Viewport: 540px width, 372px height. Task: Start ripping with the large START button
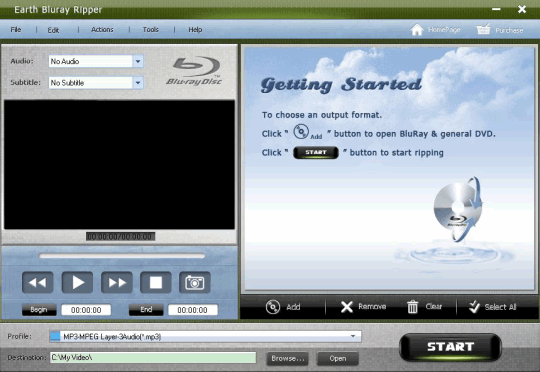pyautogui.click(x=450, y=347)
